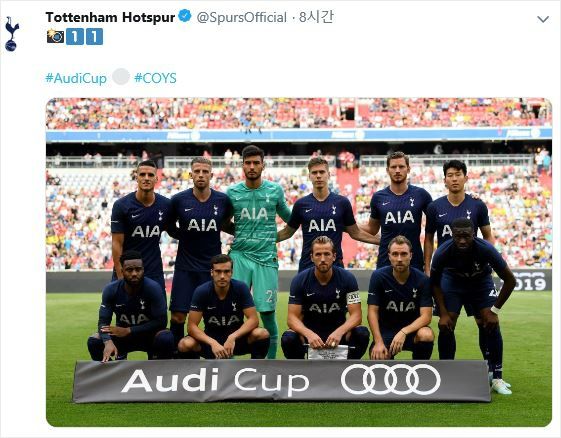Image resolution: width=561 pixels, height=438 pixels.
Task: Click the 2019 text on the pitch-side board
Action: pyautogui.click(x=530, y=283)
